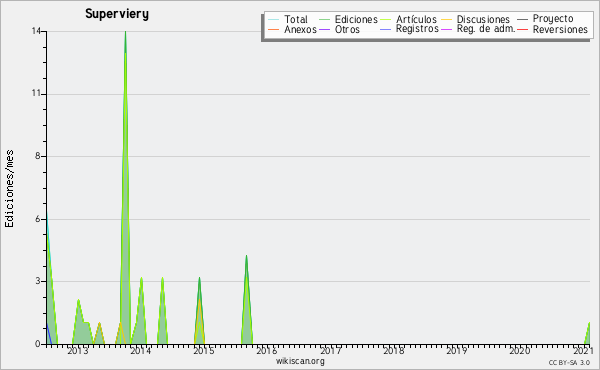Click the 2015 x-axis label
The image size is (600, 370).
point(204,351)
